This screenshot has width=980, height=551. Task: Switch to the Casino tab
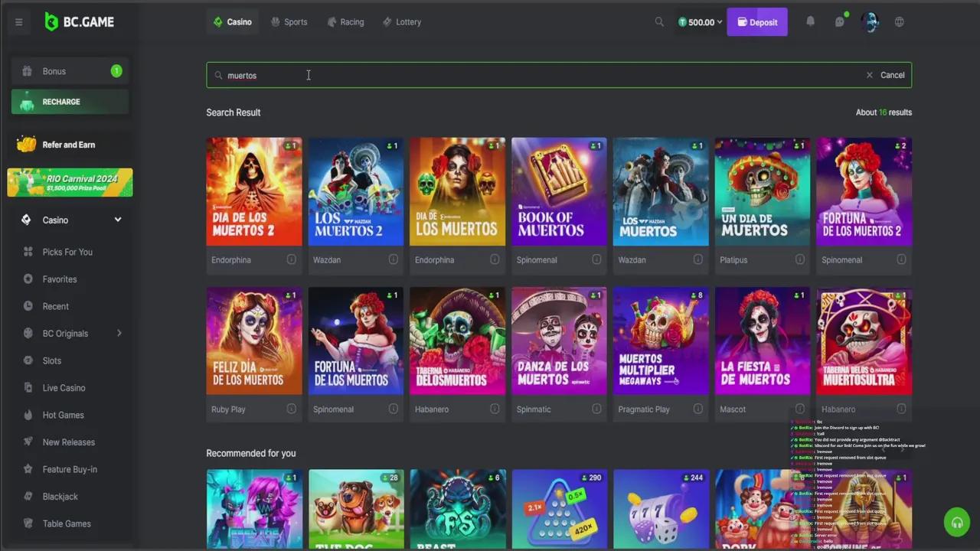[x=232, y=22]
